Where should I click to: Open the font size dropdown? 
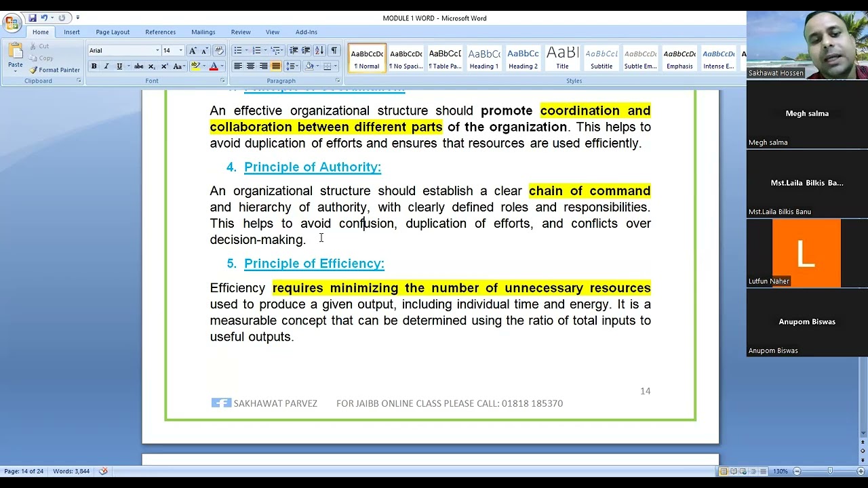(180, 51)
